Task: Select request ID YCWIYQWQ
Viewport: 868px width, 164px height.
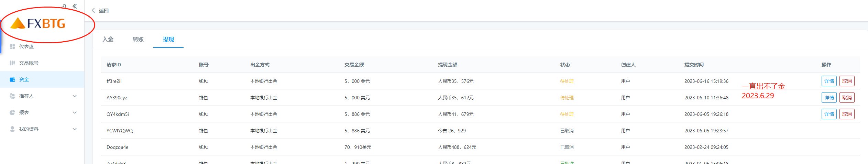Action: click(120, 131)
